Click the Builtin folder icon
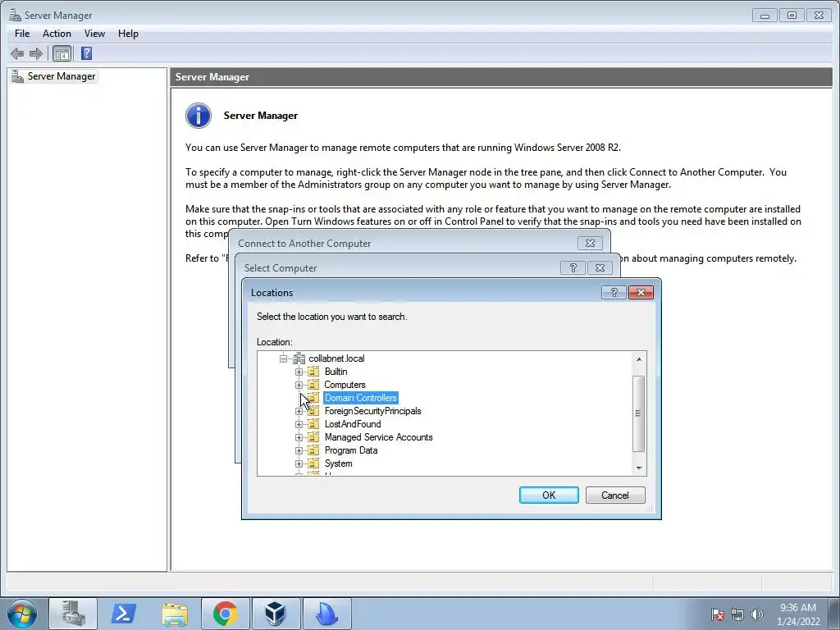Image resolution: width=840 pixels, height=630 pixels. coord(313,372)
